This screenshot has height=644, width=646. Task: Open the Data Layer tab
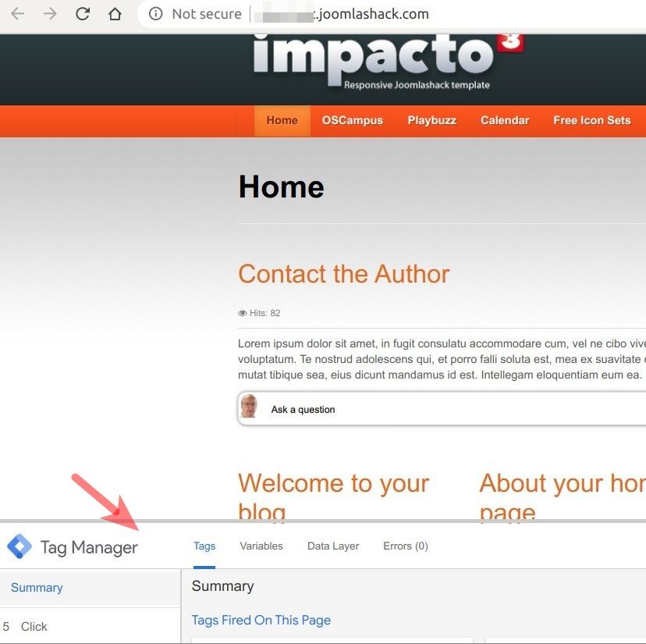[x=333, y=546]
